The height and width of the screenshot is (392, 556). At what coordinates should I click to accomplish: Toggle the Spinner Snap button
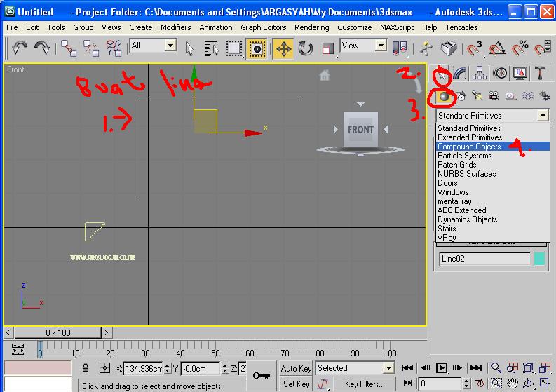pyautogui.click(x=542, y=48)
